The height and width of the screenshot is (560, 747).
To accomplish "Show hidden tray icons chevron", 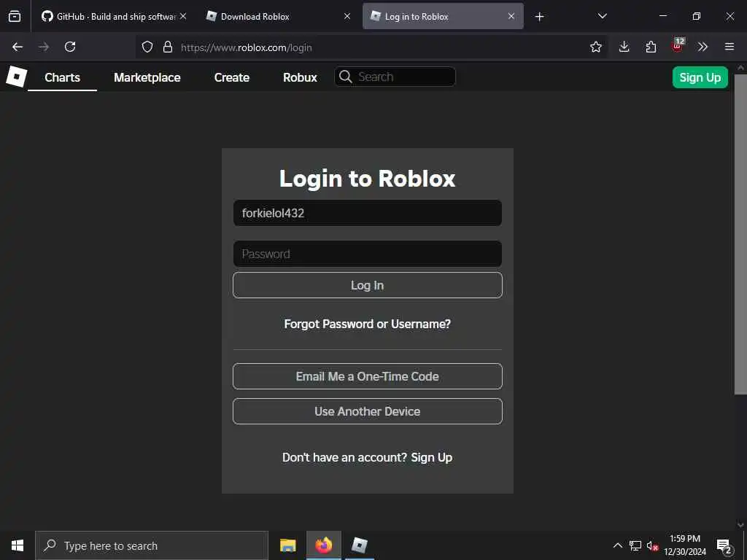I will click(617, 545).
